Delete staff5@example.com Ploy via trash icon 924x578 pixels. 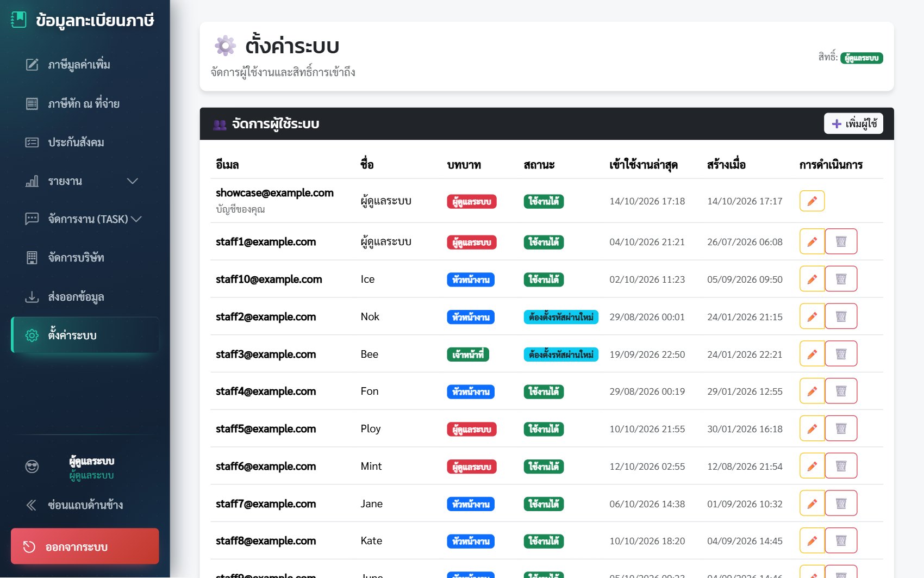(841, 429)
